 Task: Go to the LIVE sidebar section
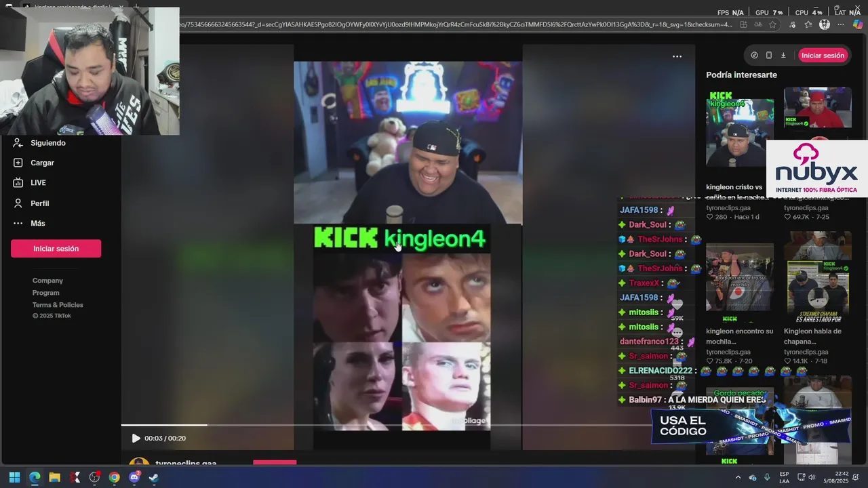[30, 182]
